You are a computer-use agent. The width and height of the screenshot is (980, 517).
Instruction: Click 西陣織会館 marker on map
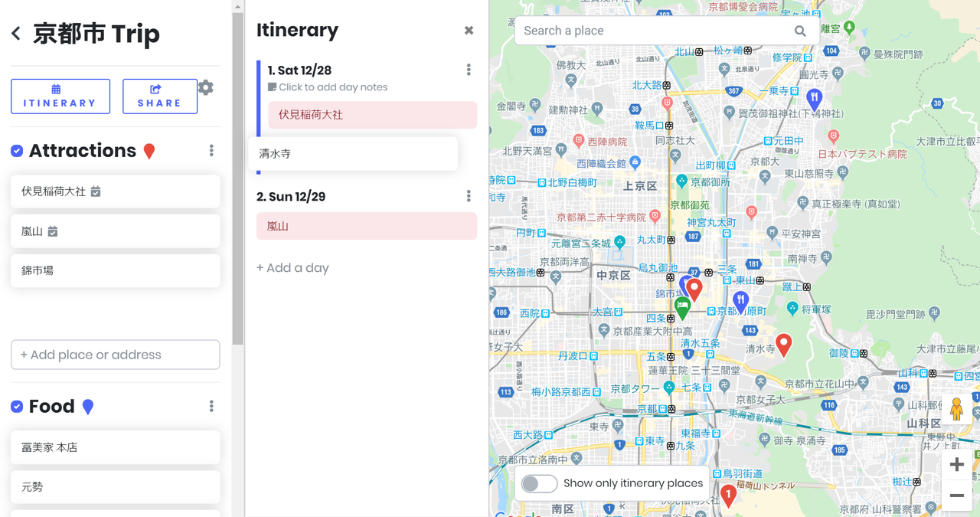click(635, 162)
